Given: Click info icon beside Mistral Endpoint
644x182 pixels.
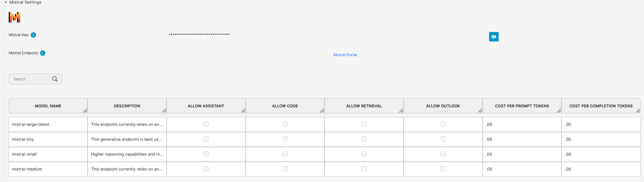Looking at the screenshot, I should point(43,53).
